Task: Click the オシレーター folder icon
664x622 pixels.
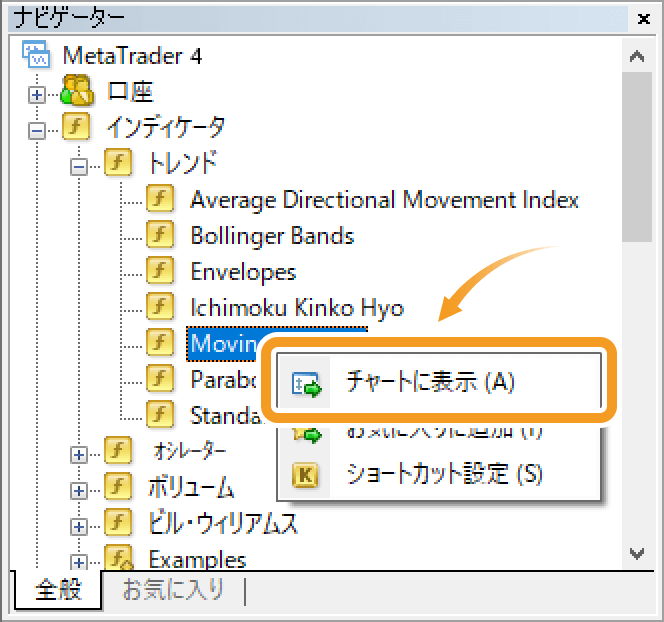Action: tap(118, 450)
